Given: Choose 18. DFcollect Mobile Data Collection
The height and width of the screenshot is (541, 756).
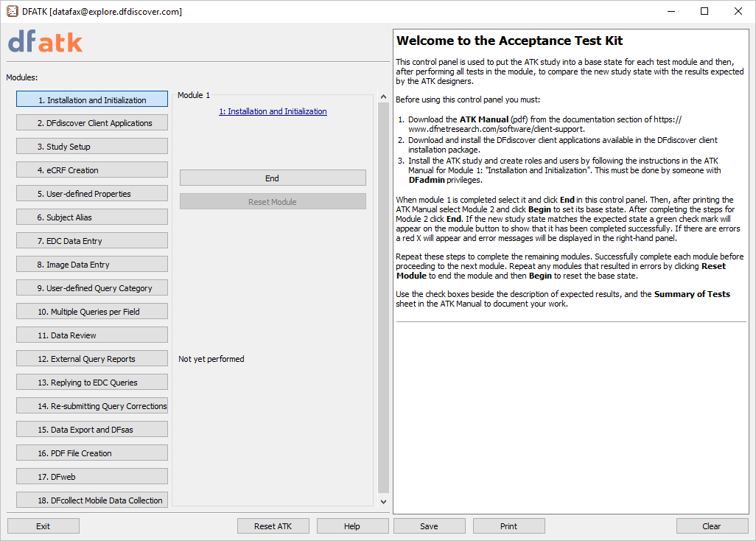Looking at the screenshot, I should (92, 500).
